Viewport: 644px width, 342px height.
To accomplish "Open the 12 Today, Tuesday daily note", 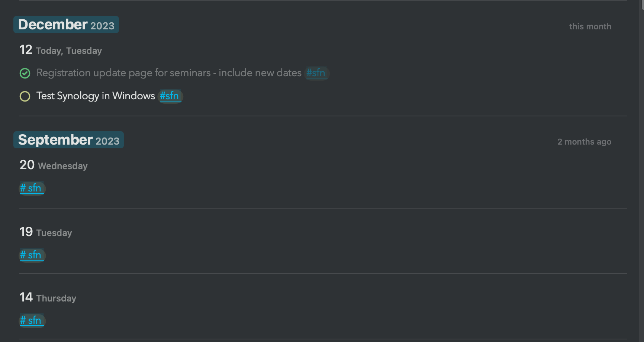I will click(x=61, y=50).
